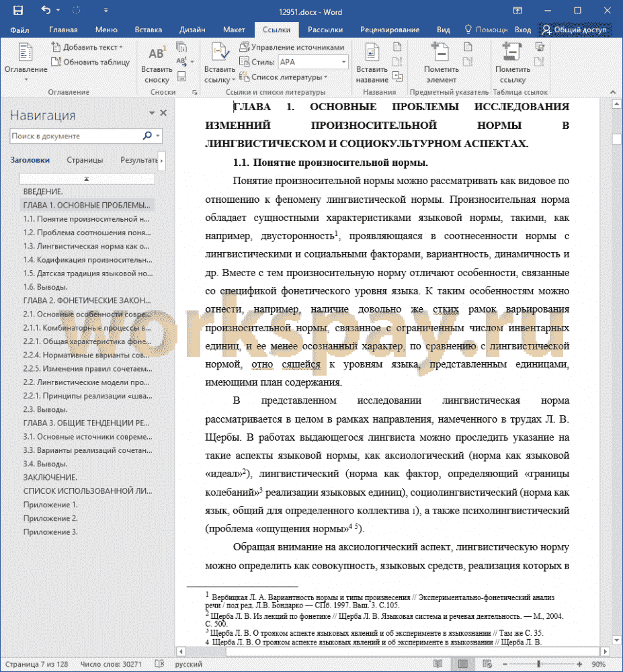Image resolution: width=623 pixels, height=672 pixels.
Task: Open the Рецензирование tab
Action: pos(390,30)
